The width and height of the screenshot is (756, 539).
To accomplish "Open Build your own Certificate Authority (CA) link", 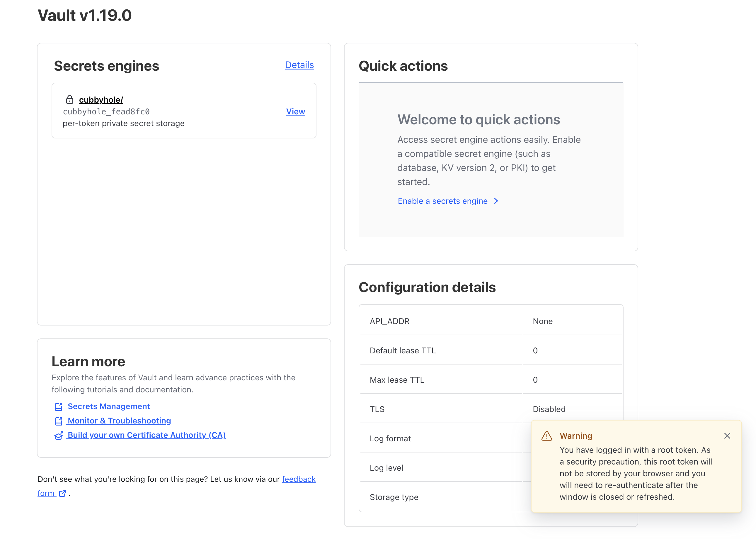I will (147, 435).
